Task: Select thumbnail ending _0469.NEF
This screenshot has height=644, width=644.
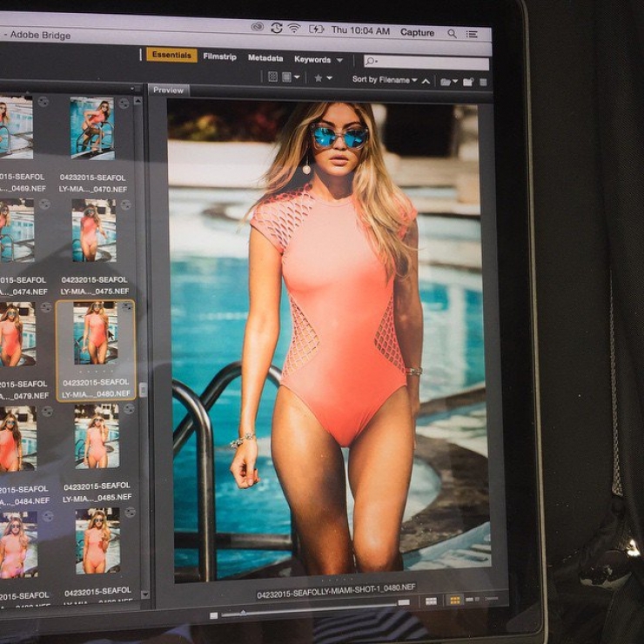Action: 16,127
